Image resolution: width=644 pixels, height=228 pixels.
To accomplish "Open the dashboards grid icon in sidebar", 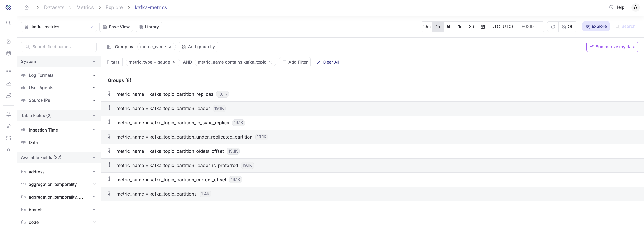I will pyautogui.click(x=9, y=138).
